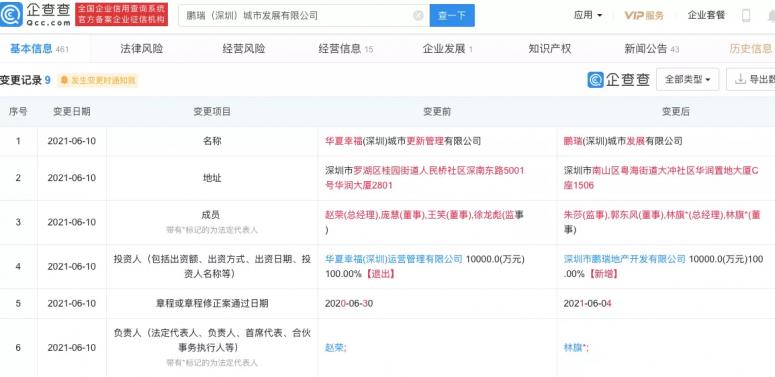Click 赵荣 in the 负责人 row

pos(335,348)
